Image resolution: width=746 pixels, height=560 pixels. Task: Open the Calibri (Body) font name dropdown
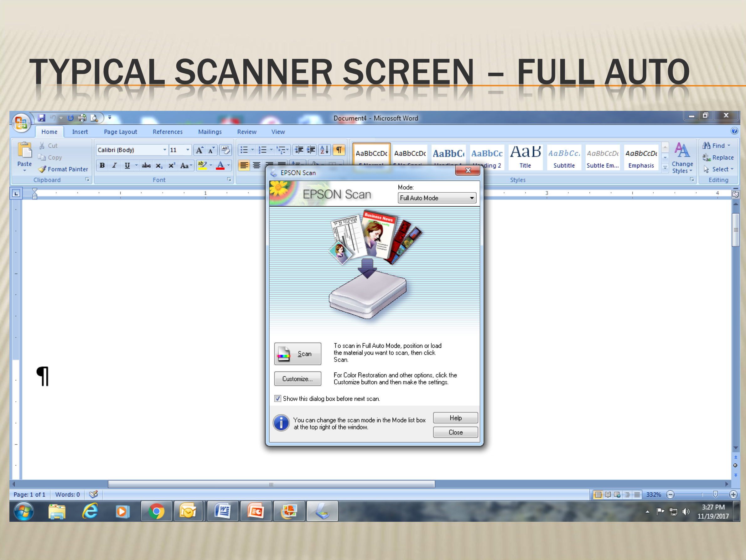[x=165, y=150]
